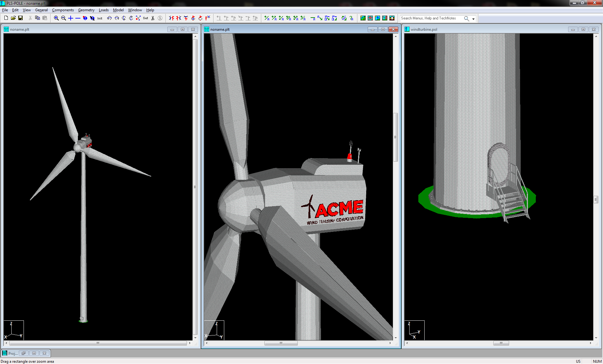
Task: Maximize the left noname.plt child window
Action: click(x=182, y=29)
